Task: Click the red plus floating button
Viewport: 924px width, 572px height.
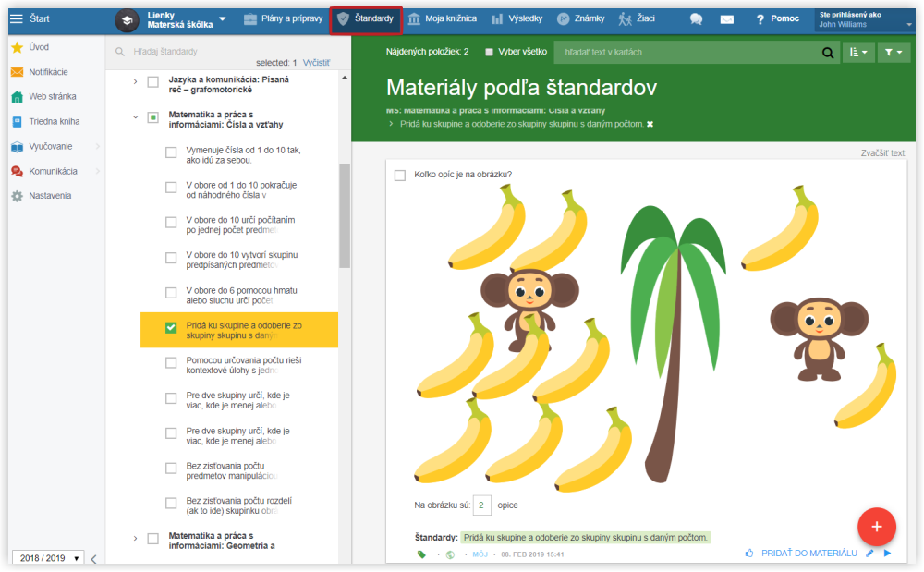Action: point(877,527)
